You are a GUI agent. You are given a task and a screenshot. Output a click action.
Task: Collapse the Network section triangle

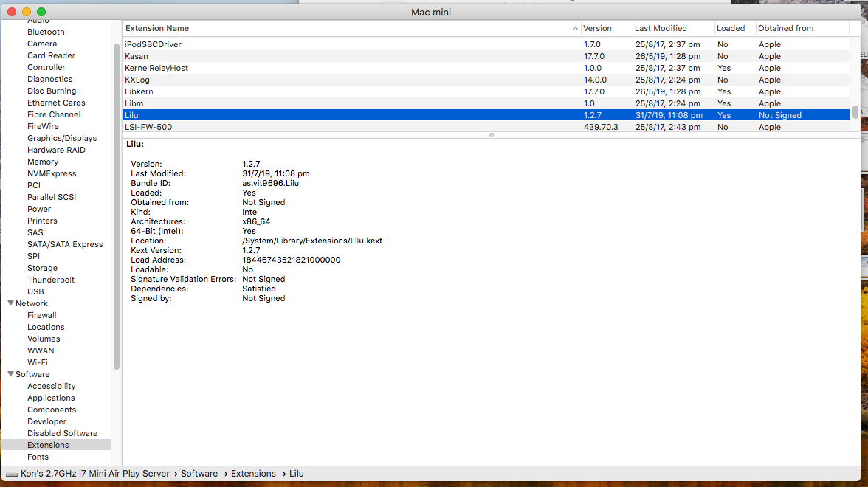[x=10, y=303]
